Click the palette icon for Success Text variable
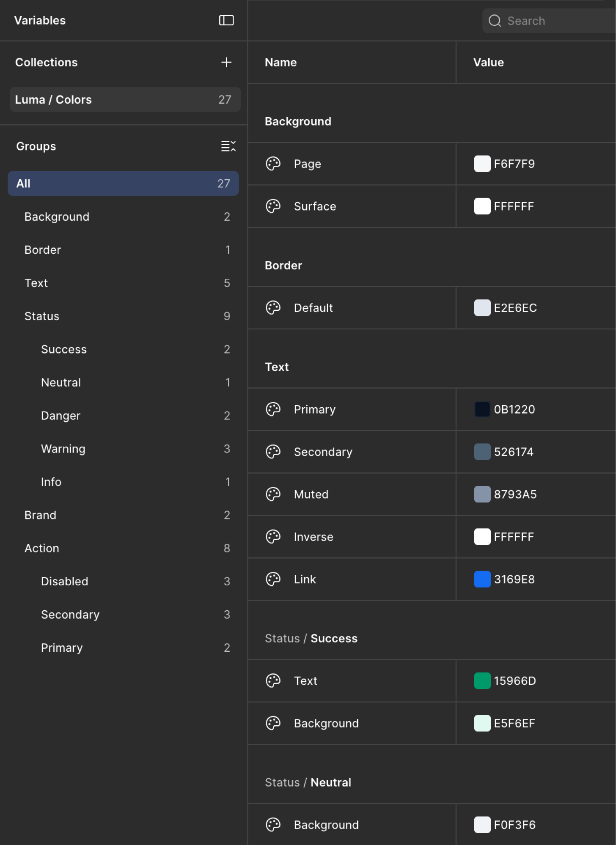 coord(273,681)
